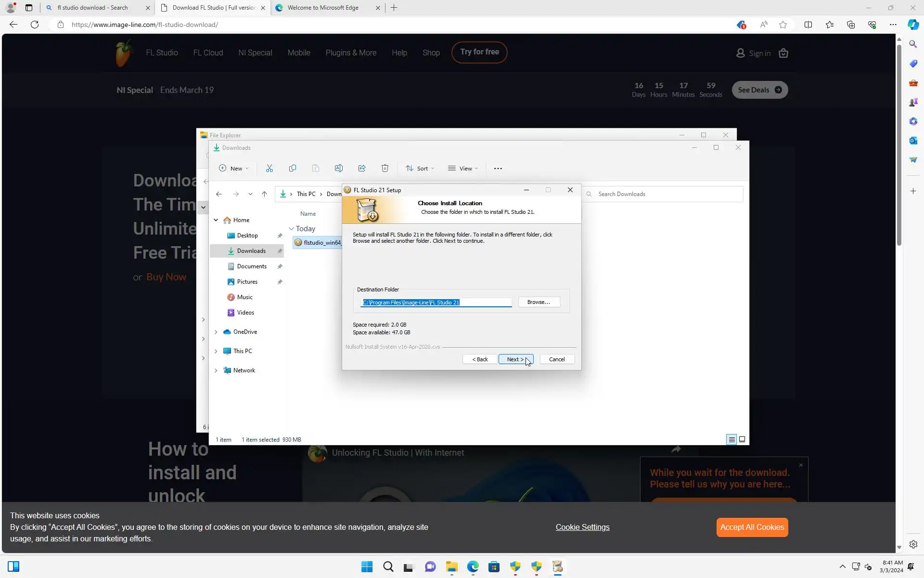Viewport: 924px width, 578px height.
Task: Click the Share icon in Downloads toolbar
Action: click(362, 168)
